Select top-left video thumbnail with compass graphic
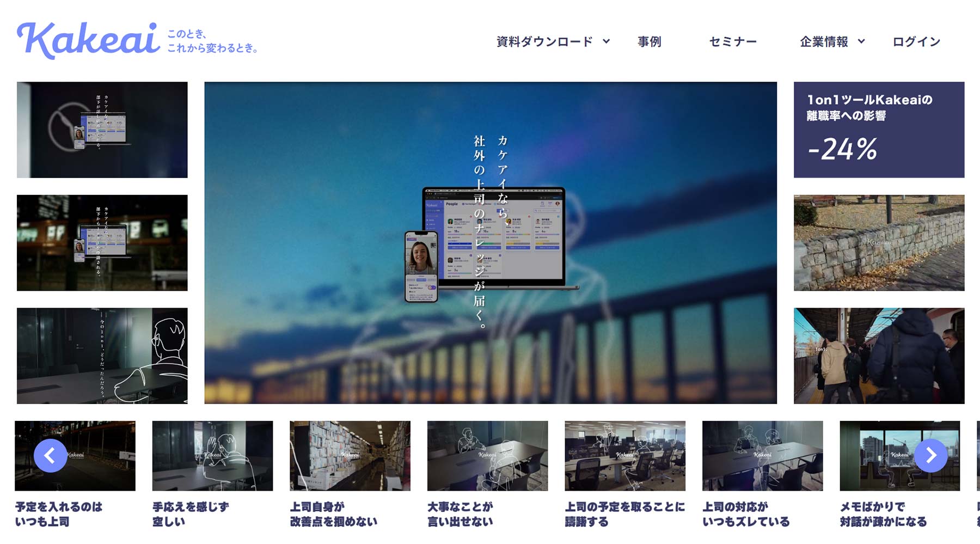Image resolution: width=980 pixels, height=544 pixels. (102, 130)
